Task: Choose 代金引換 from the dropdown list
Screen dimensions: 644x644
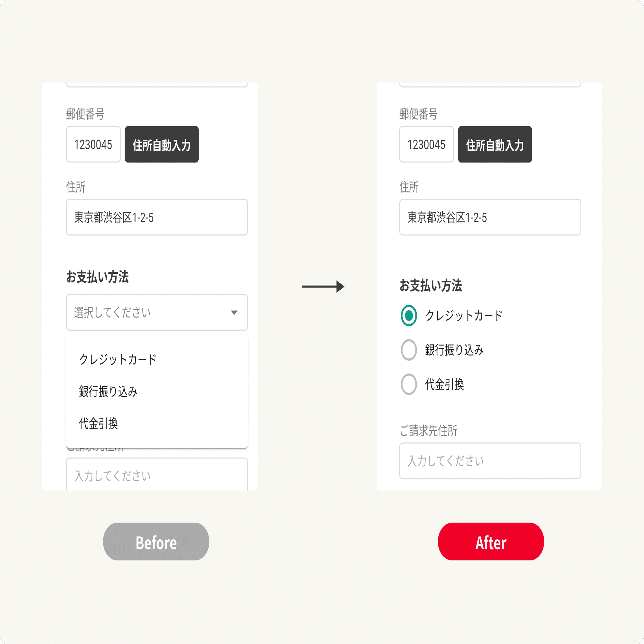Action: coord(157,424)
